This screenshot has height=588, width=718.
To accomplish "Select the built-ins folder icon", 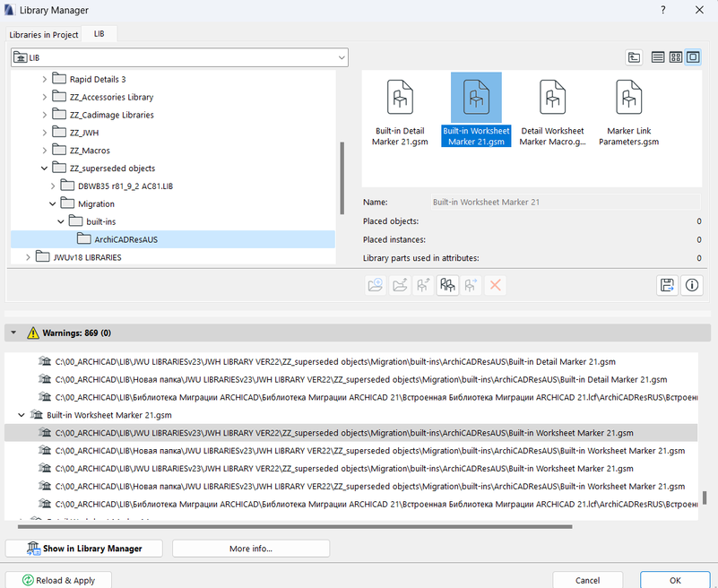I will [75, 221].
